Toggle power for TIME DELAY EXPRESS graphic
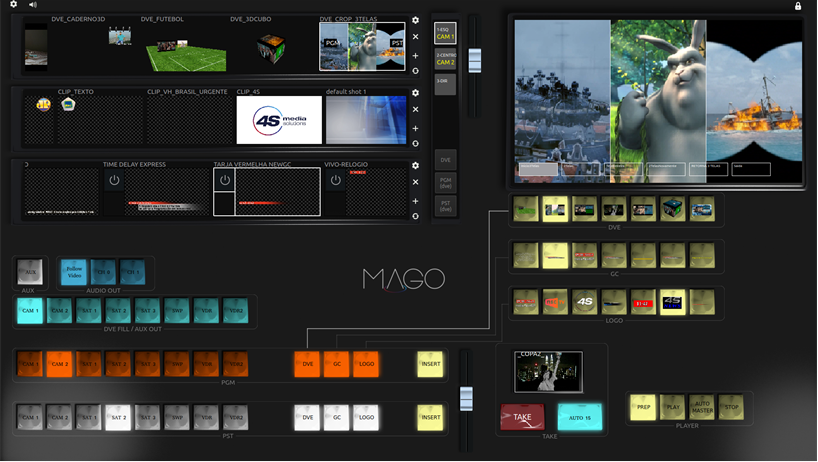The width and height of the screenshot is (818, 462). pos(114,180)
